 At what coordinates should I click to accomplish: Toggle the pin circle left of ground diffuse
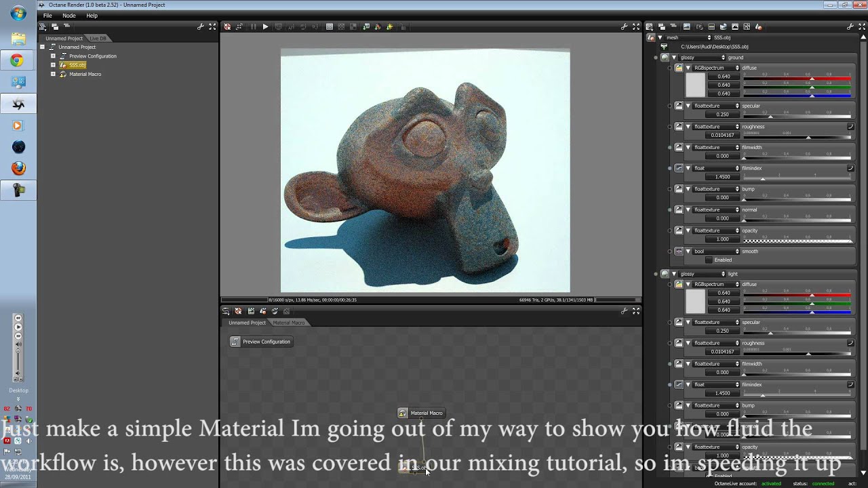(x=670, y=68)
